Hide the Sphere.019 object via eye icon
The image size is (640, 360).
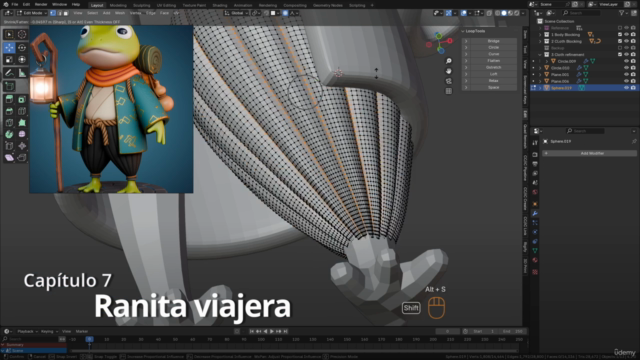627,88
